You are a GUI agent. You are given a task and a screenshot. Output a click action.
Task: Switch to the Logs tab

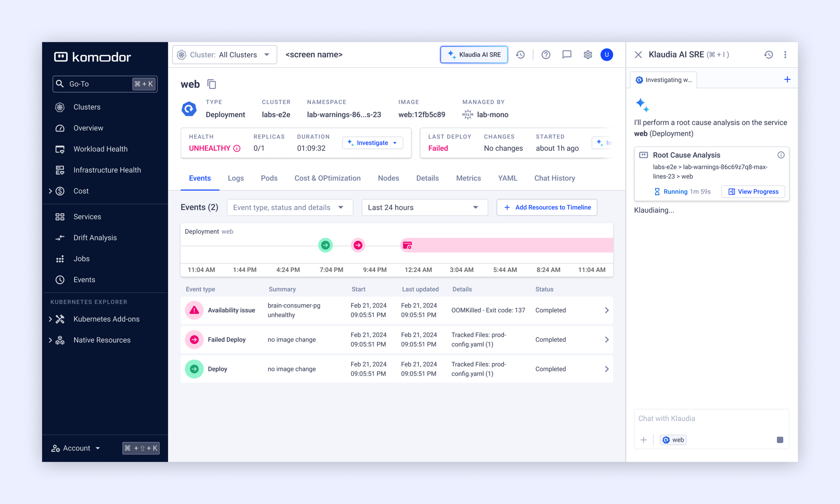(x=236, y=178)
